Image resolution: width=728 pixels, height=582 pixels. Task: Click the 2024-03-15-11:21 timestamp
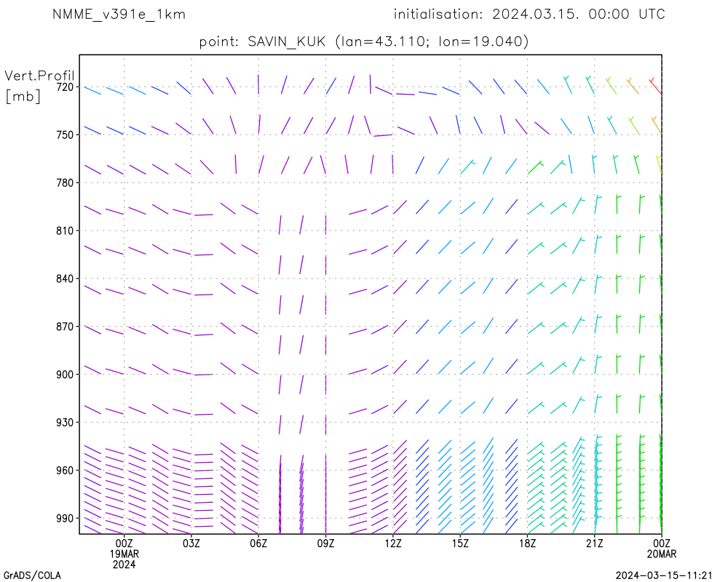click(664, 575)
